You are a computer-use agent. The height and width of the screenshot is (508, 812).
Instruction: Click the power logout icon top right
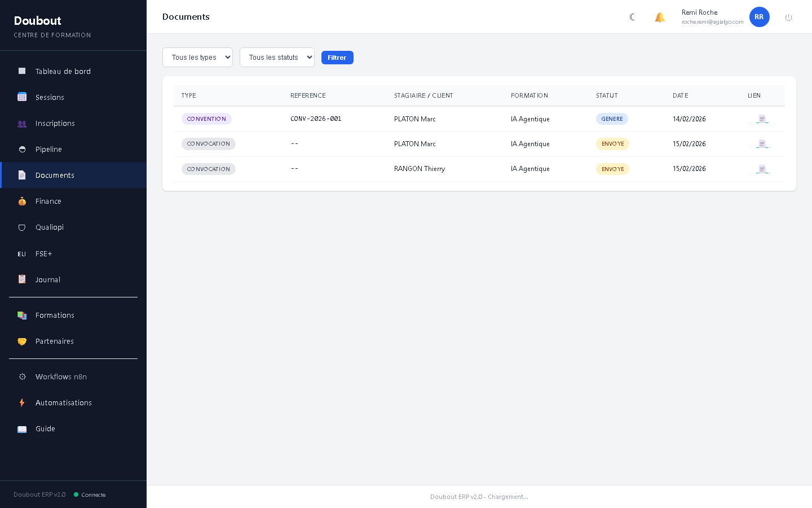click(788, 17)
